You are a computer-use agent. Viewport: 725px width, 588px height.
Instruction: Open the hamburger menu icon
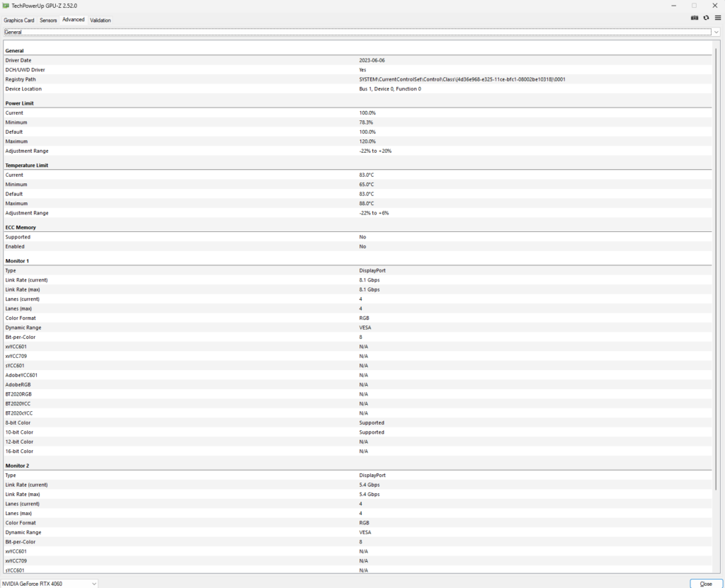pyautogui.click(x=718, y=18)
